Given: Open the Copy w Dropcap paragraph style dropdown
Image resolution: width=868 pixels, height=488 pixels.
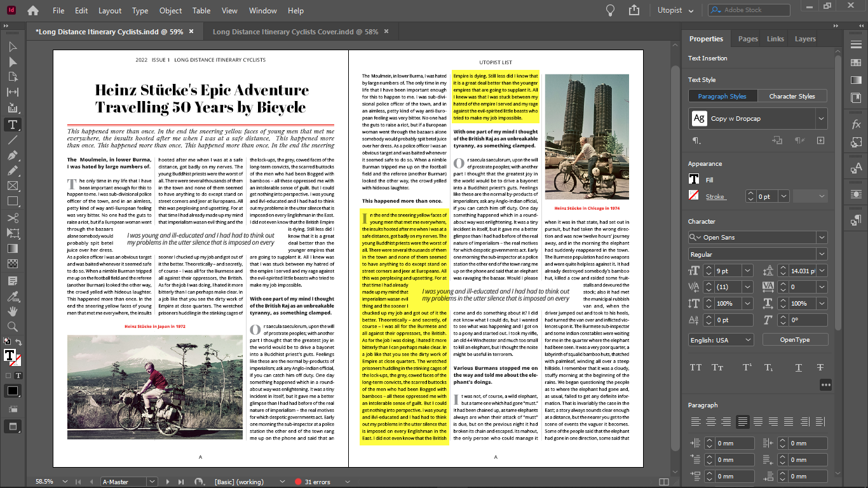Looking at the screenshot, I should [822, 118].
